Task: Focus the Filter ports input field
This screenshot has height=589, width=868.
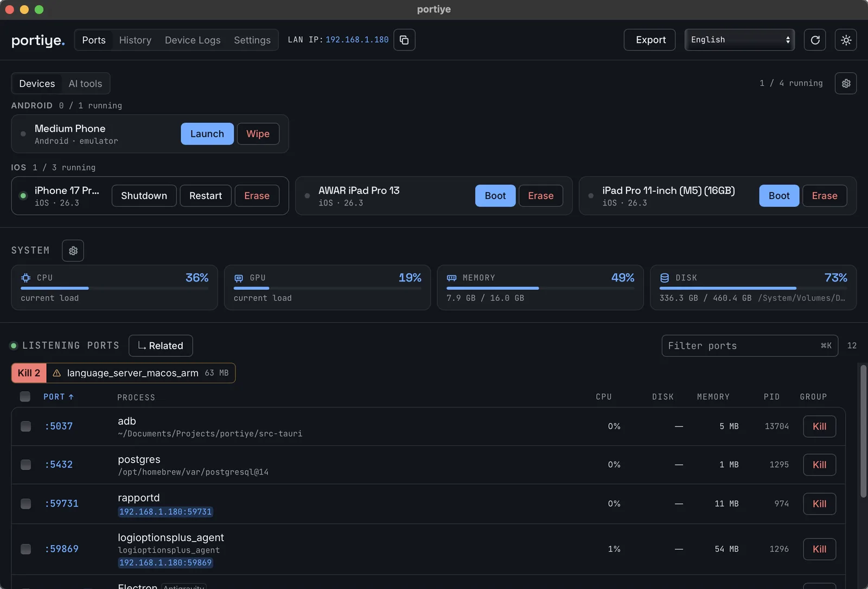Action: click(x=750, y=345)
